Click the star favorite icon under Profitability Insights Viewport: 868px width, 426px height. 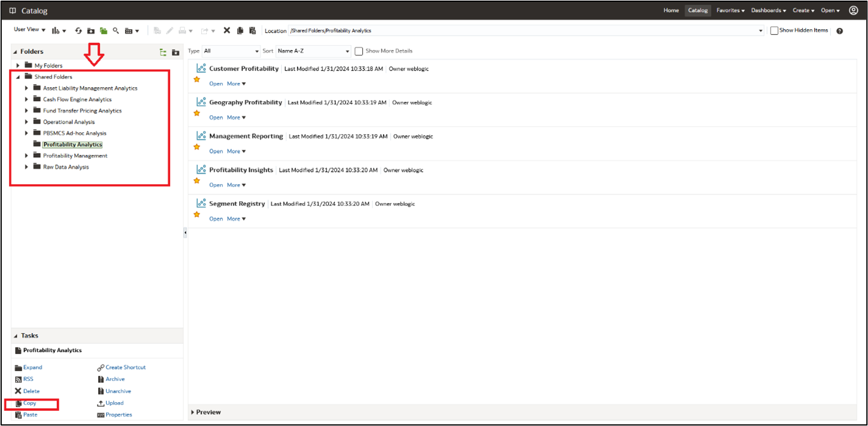point(196,180)
